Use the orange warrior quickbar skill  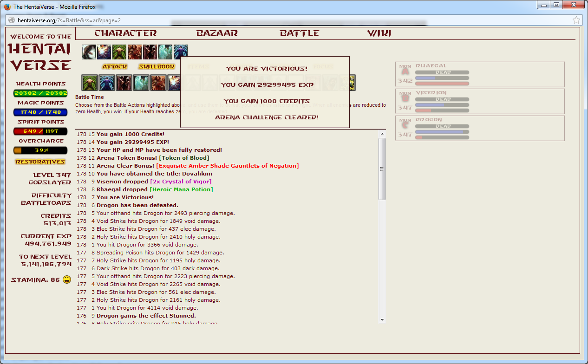pos(158,83)
